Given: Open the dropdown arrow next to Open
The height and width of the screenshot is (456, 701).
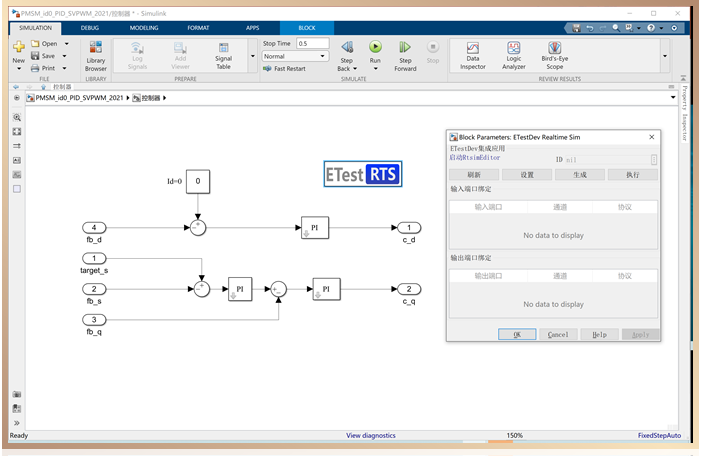Looking at the screenshot, I should click(67, 44).
